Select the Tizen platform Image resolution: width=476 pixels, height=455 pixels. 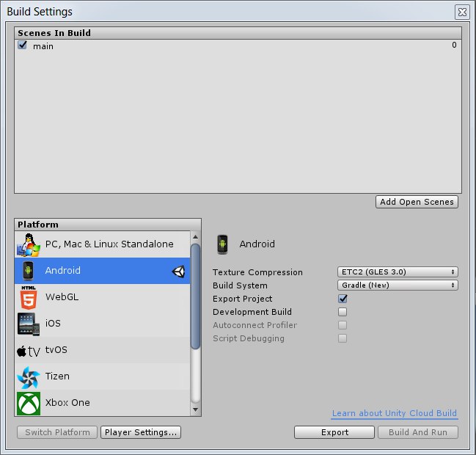(x=102, y=376)
